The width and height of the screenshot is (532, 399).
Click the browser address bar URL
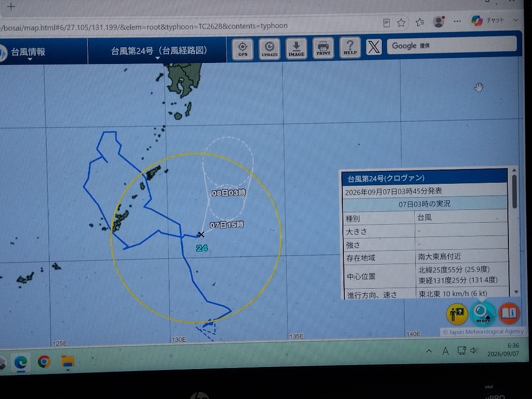tap(144, 27)
